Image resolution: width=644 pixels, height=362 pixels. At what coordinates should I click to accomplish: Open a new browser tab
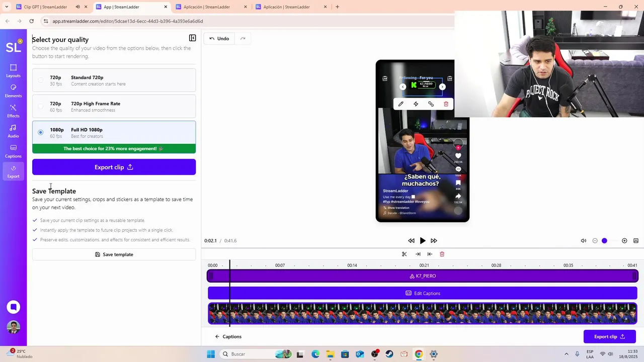point(337,7)
